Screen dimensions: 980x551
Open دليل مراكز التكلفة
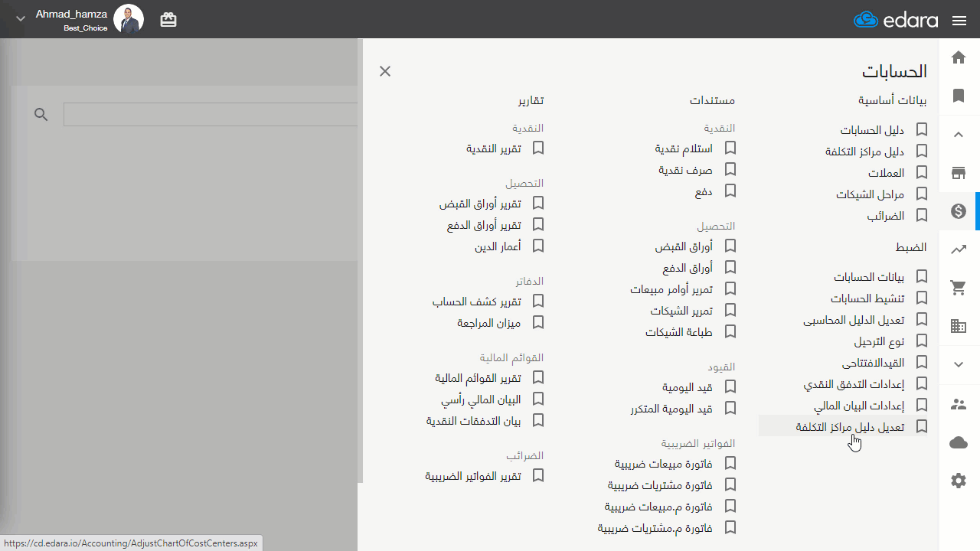pos(864,152)
